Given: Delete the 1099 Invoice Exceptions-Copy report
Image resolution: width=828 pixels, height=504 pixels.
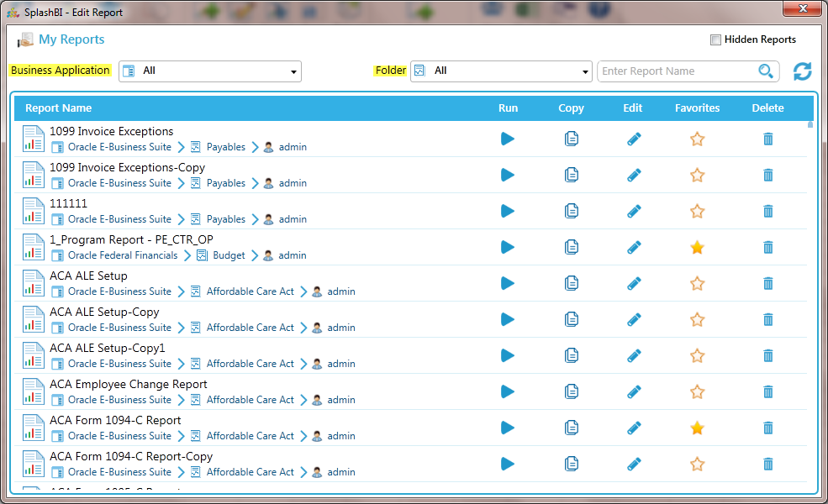Looking at the screenshot, I should coord(767,175).
